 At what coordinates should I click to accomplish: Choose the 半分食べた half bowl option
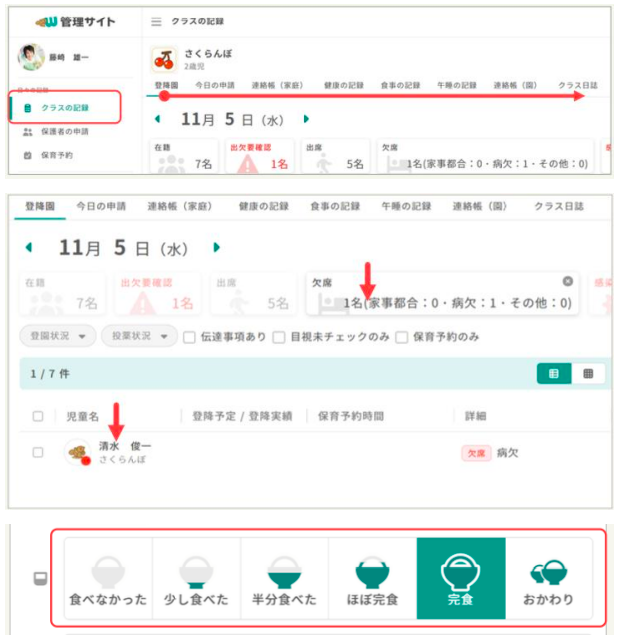point(284,578)
